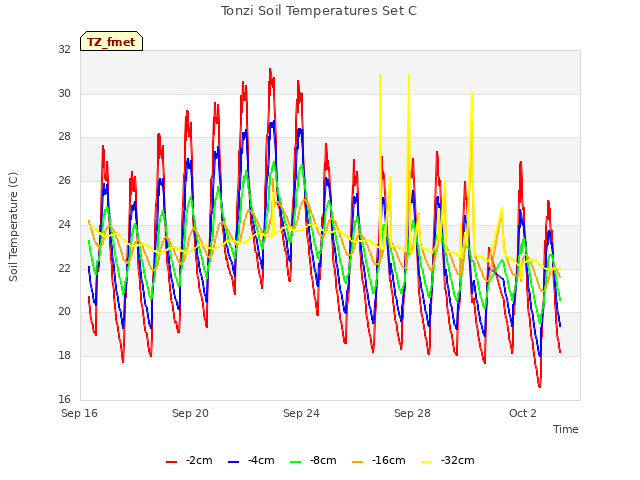Click the y-axis value 28
This screenshot has width=640, height=480.
click(64, 137)
